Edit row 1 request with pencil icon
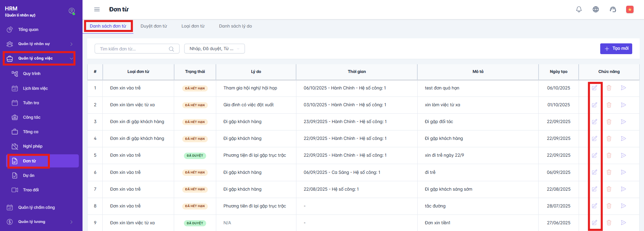This screenshot has height=231, width=644. tap(594, 88)
